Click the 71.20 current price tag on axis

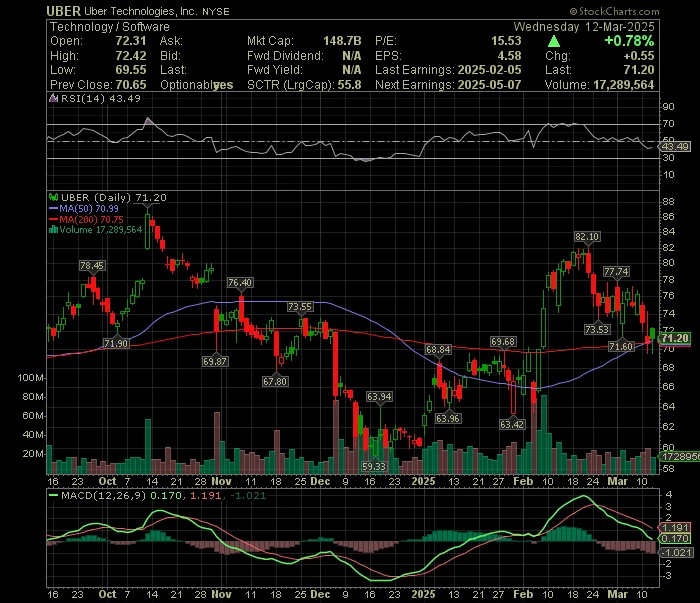[x=675, y=338]
